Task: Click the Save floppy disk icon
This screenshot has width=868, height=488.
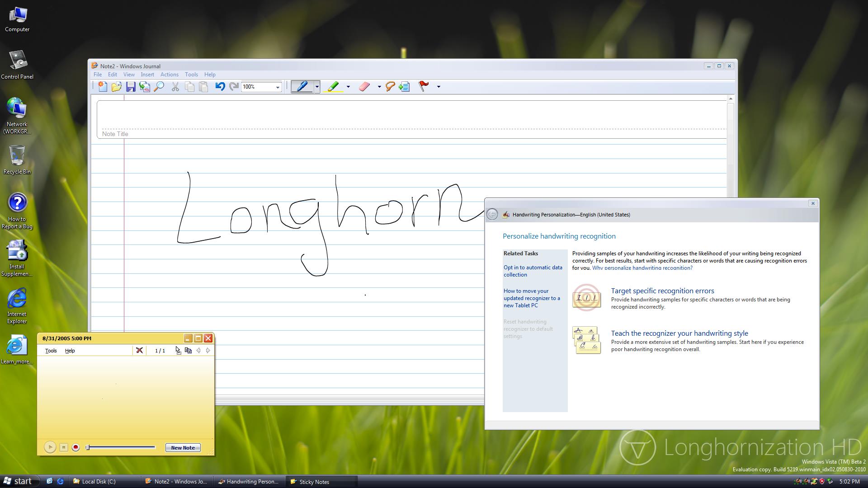Action: click(131, 87)
